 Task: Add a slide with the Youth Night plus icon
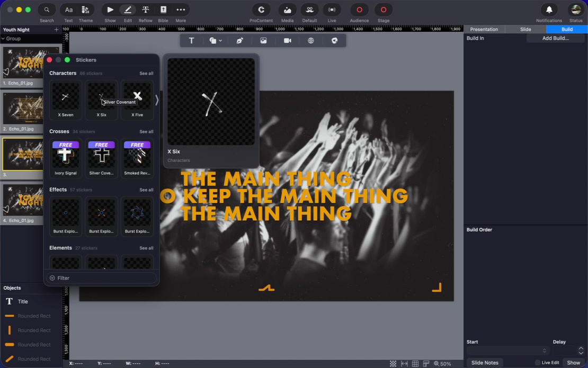pos(56,30)
